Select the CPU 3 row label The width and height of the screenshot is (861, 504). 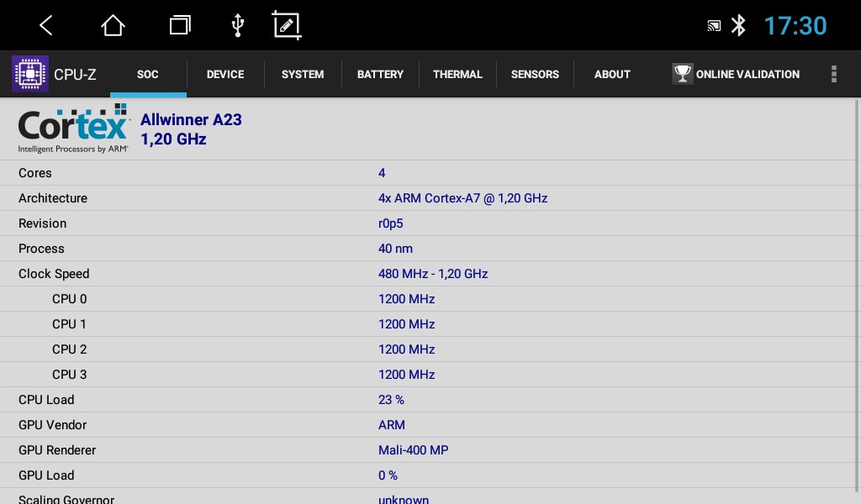69,375
